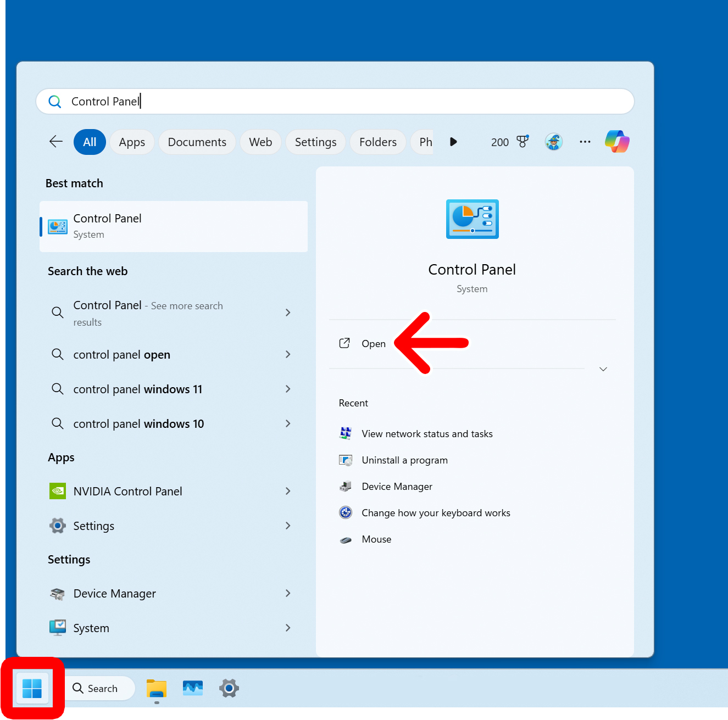728x720 pixels.
Task: Expand 'control panel windows 11' web suggestion
Action: pos(288,389)
